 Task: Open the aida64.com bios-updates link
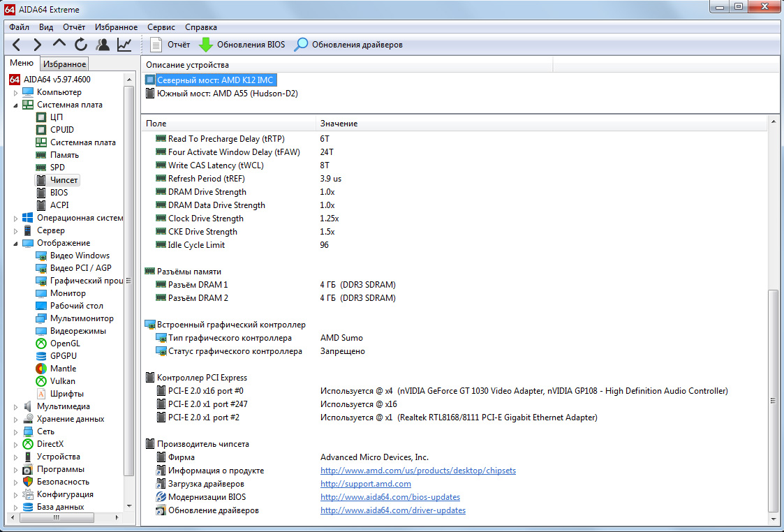tap(390, 497)
